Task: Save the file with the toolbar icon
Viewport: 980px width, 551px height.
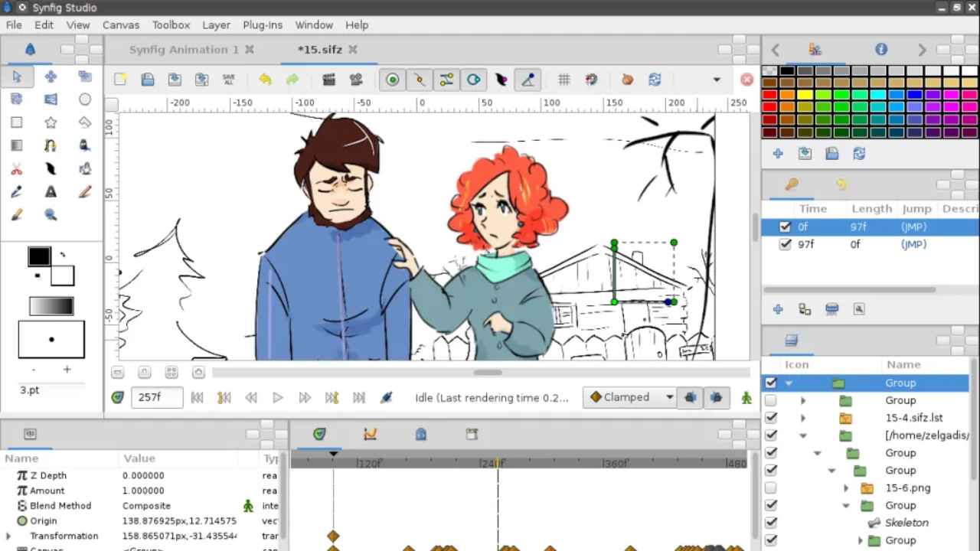Action: pyautogui.click(x=148, y=80)
